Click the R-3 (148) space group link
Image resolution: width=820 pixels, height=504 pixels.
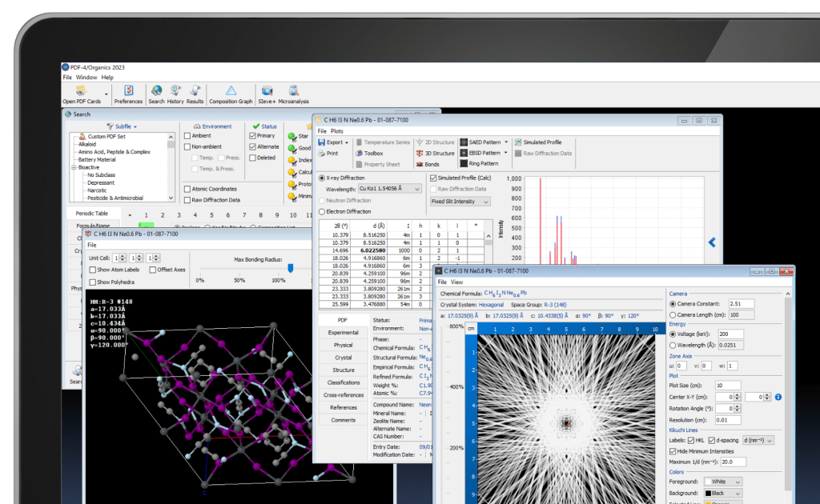click(x=555, y=305)
